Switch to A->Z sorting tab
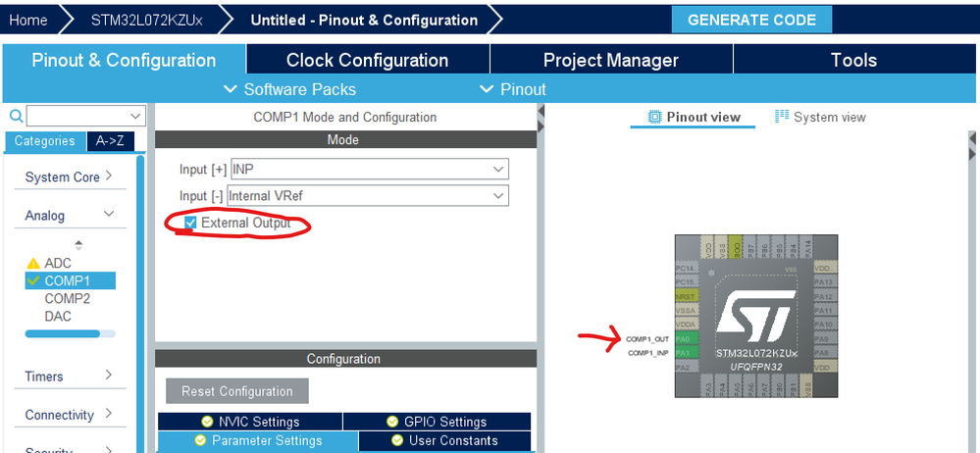 [x=110, y=141]
